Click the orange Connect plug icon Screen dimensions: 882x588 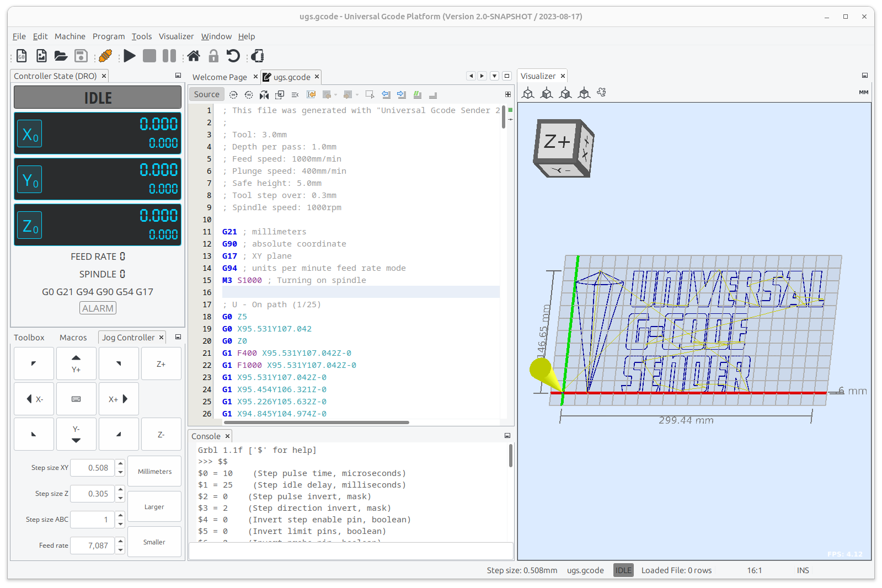click(x=105, y=56)
